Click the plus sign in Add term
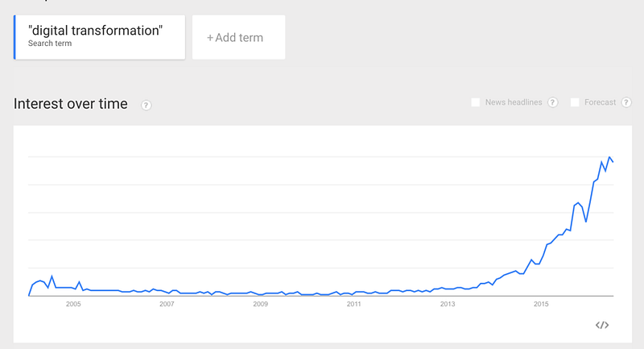This screenshot has height=349, width=644. (210, 38)
